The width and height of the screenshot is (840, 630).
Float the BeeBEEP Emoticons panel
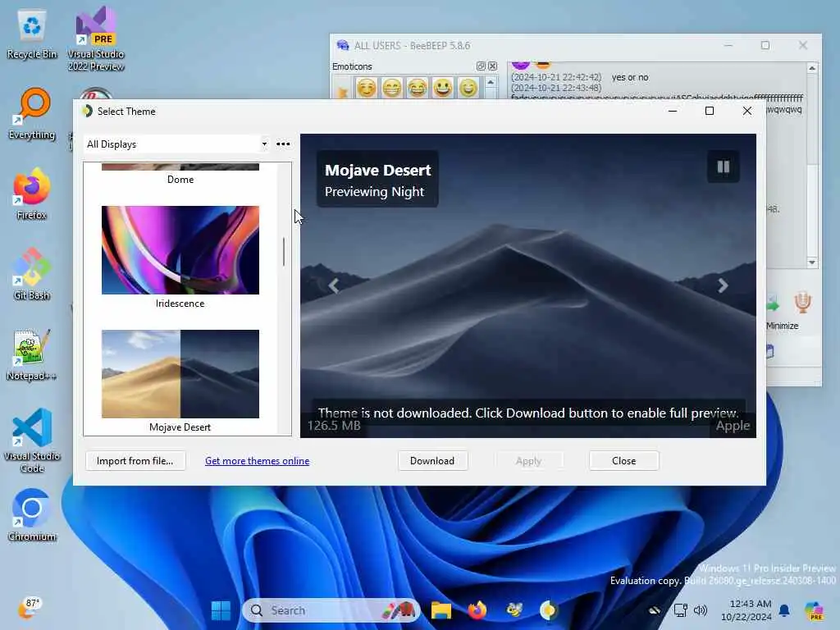[481, 66]
